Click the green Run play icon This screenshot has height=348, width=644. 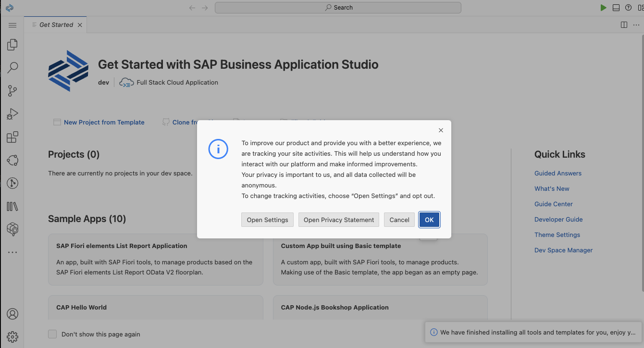pos(603,8)
